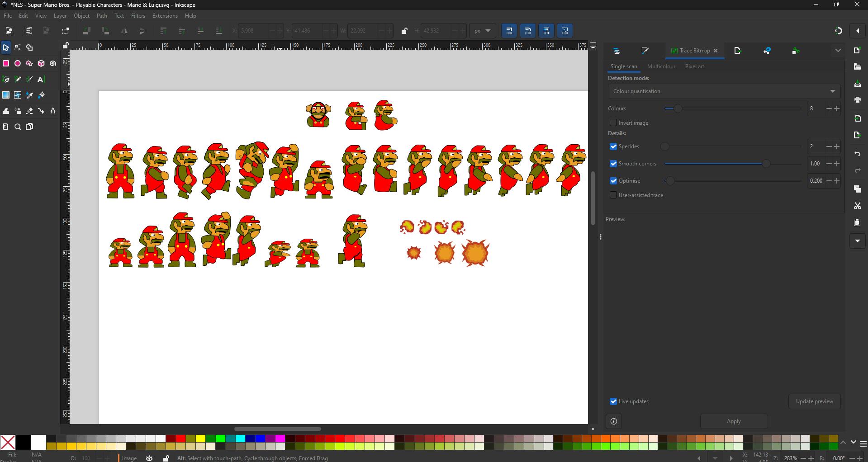Select the Rectangle tool
The width and height of the screenshot is (868, 462).
pos(6,63)
